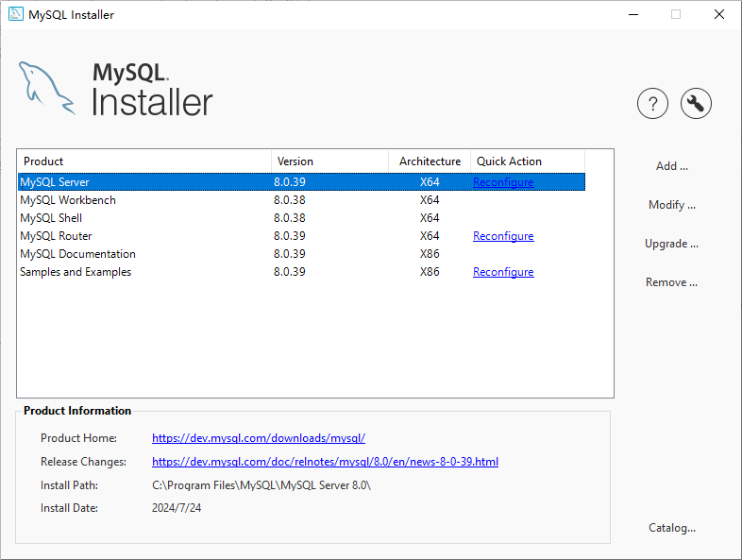Reconfigure the MySQL Router product
The width and height of the screenshot is (742, 560).
pos(503,236)
